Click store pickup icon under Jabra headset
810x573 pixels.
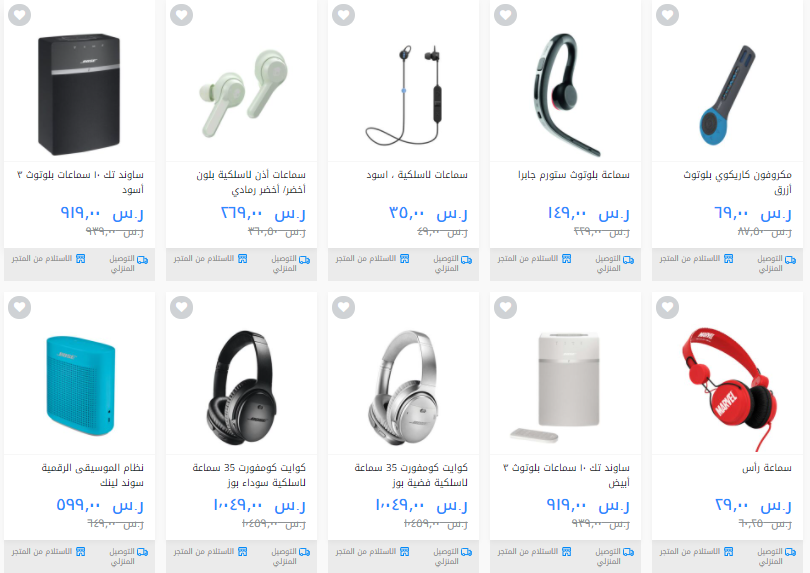(x=567, y=258)
